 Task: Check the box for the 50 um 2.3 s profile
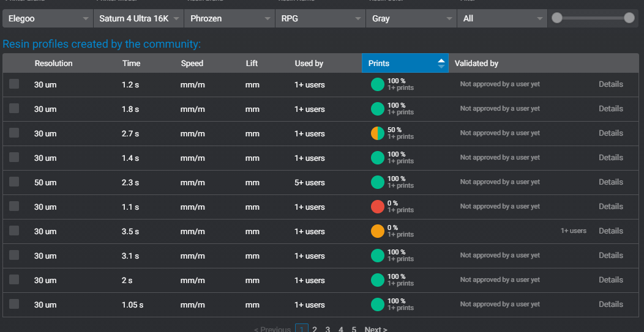pyautogui.click(x=14, y=182)
